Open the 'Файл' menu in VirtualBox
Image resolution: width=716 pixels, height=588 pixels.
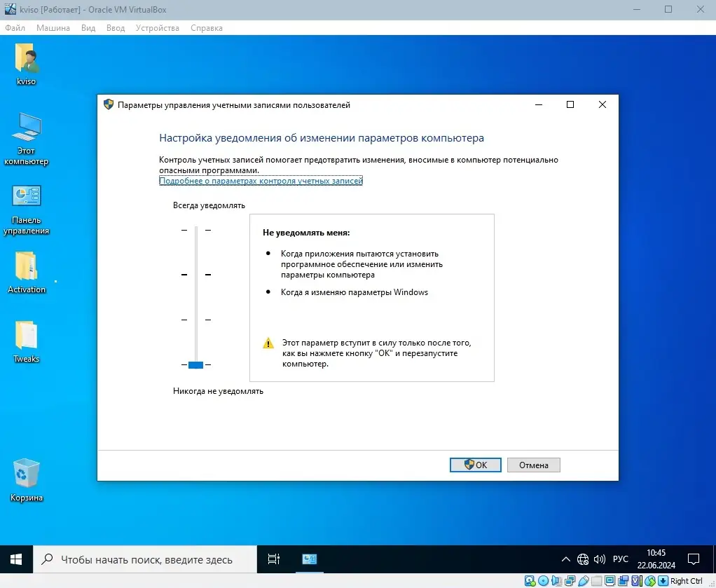pos(15,28)
